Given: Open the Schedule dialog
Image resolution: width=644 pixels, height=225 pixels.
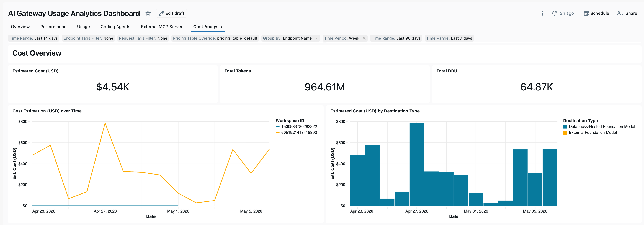Looking at the screenshot, I should click(x=596, y=13).
